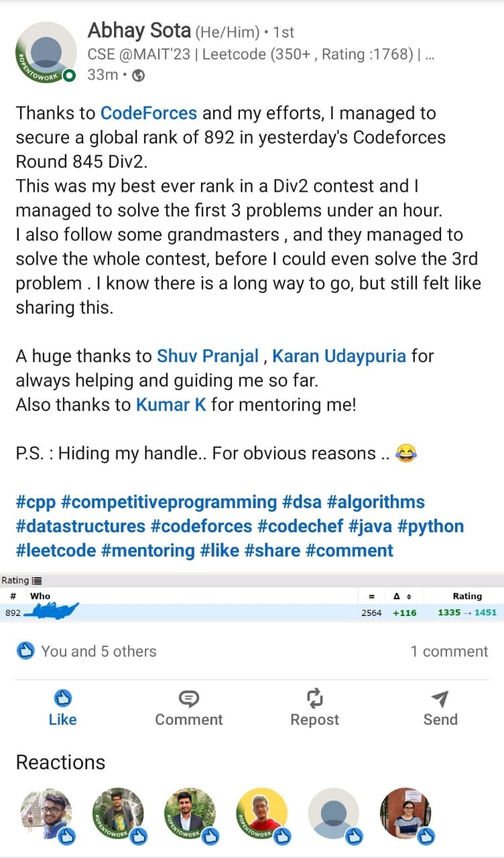This screenshot has height=858, width=504.
Task: Tap the Like thumbs-up icon
Action: (x=62, y=698)
